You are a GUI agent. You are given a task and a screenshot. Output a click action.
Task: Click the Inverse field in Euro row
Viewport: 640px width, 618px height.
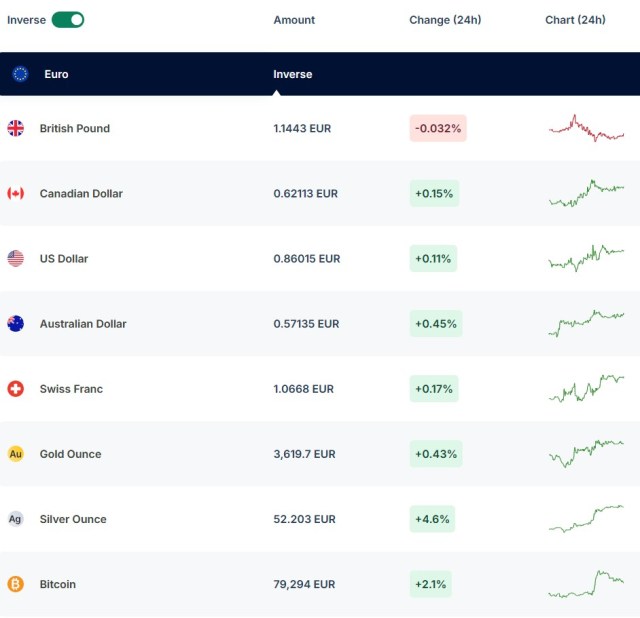pyautogui.click(x=293, y=74)
